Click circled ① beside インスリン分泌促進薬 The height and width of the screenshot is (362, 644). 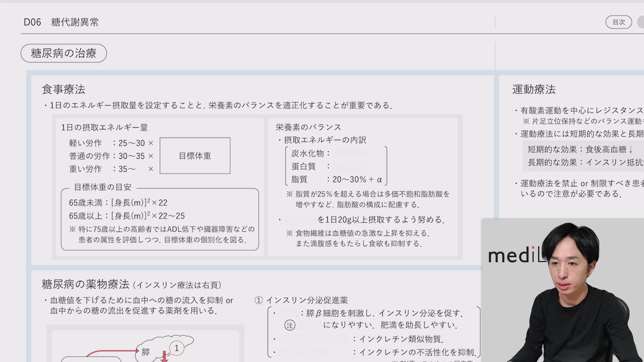tap(259, 300)
